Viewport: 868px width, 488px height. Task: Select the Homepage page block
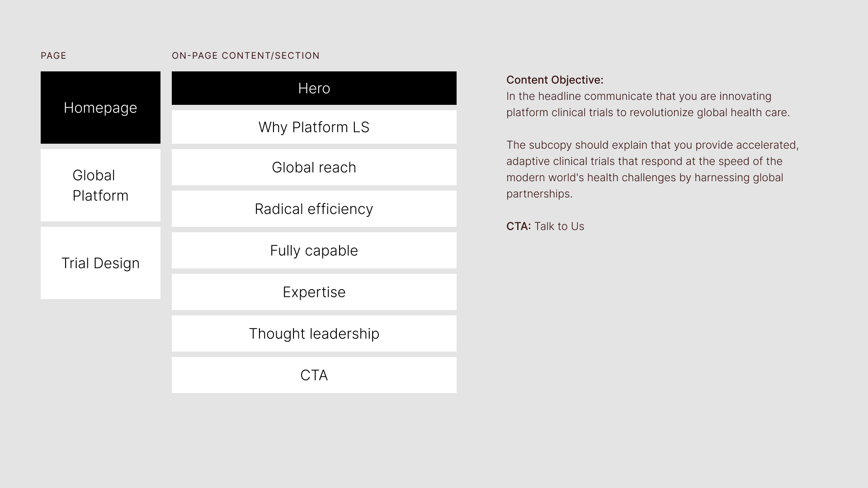(100, 108)
